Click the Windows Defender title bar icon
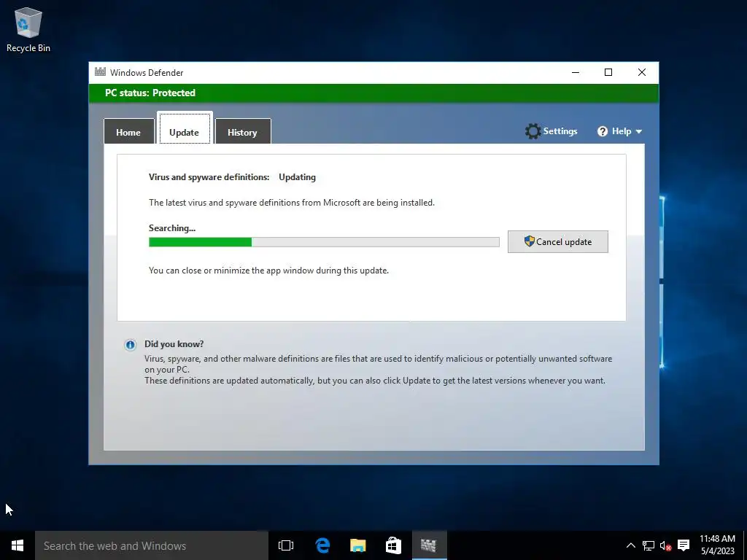Viewport: 747px width, 560px height. (100, 72)
